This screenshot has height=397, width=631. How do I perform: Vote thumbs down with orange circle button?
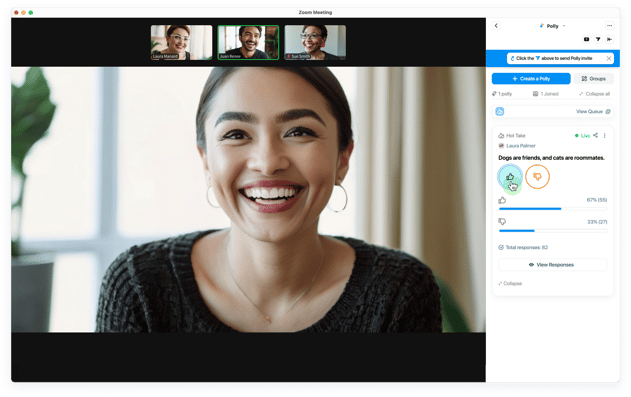tap(537, 177)
